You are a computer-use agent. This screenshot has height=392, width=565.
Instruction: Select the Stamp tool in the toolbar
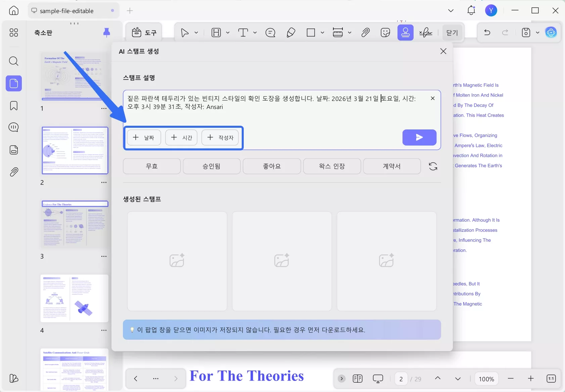point(405,33)
